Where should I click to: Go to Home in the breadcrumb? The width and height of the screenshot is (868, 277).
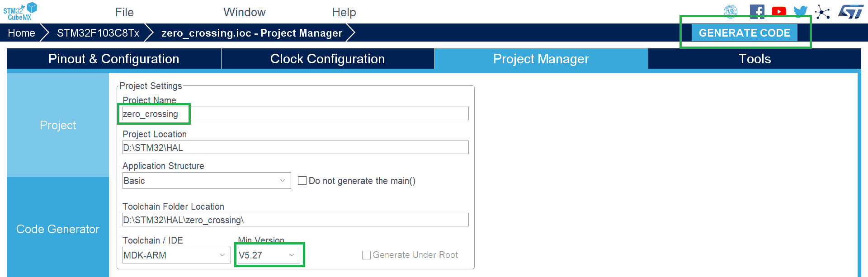(21, 33)
